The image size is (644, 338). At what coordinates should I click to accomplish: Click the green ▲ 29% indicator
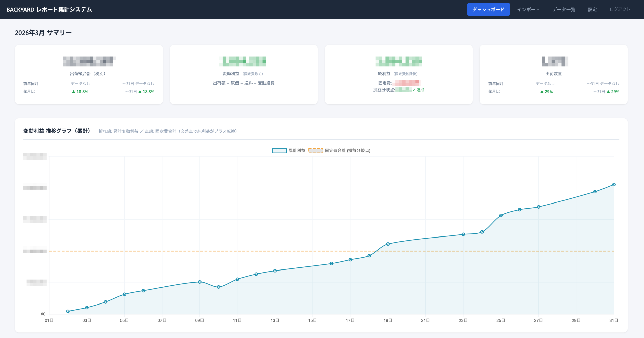click(546, 92)
